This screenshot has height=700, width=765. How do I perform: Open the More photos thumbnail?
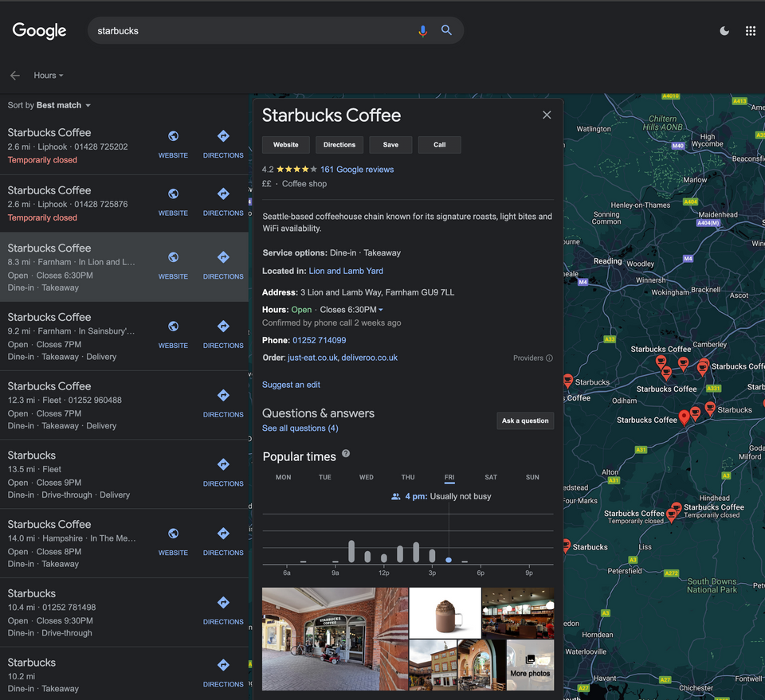[x=531, y=665]
